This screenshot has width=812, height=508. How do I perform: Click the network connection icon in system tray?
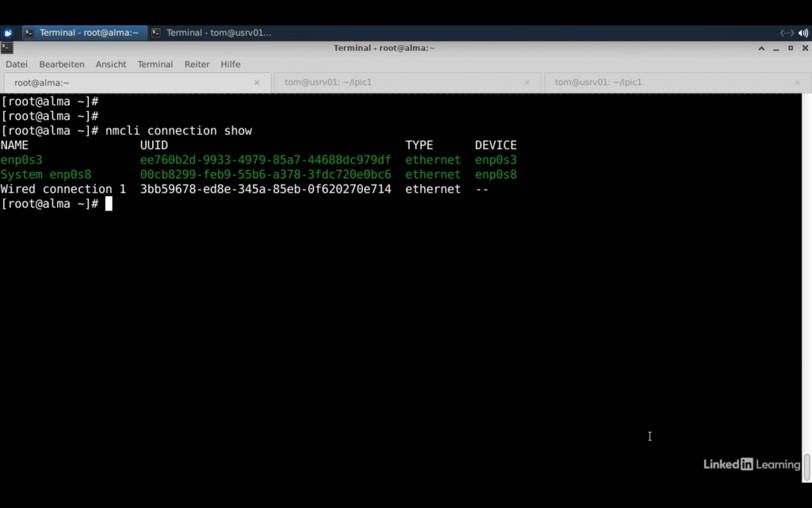tap(787, 33)
